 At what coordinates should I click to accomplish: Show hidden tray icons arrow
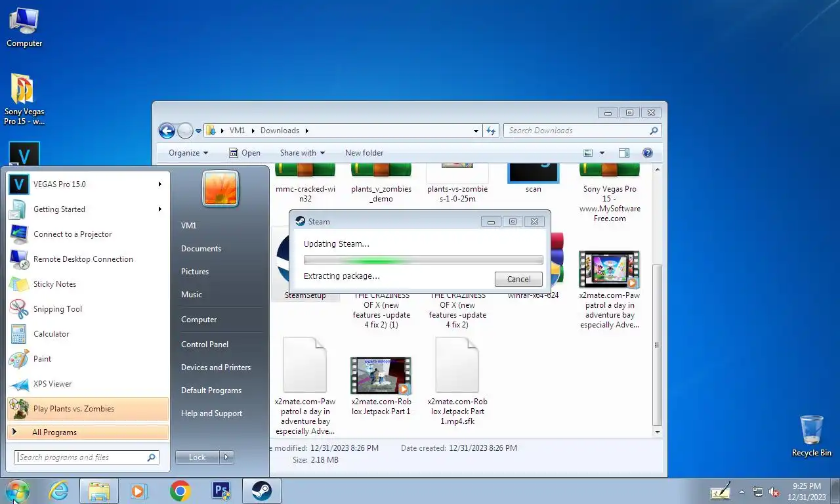click(742, 492)
